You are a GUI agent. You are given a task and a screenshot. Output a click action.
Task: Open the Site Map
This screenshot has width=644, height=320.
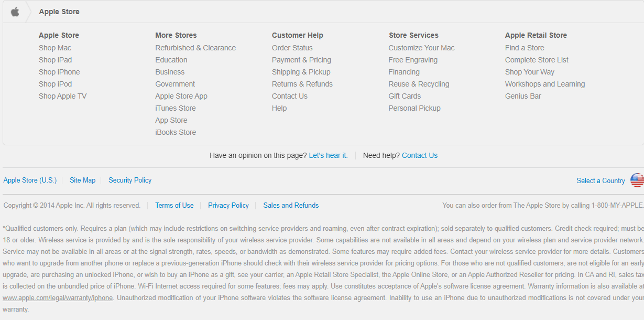[x=82, y=180]
